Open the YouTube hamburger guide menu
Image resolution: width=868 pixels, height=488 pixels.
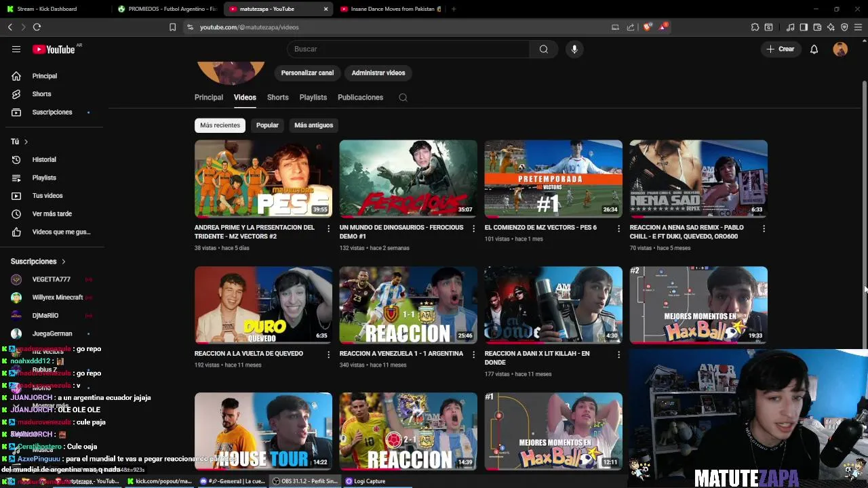point(16,49)
